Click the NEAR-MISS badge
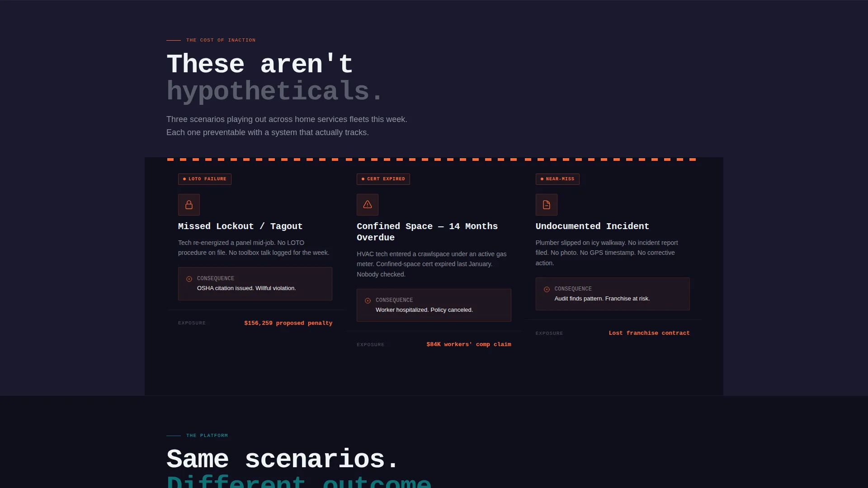This screenshot has width=868, height=488. click(x=557, y=179)
